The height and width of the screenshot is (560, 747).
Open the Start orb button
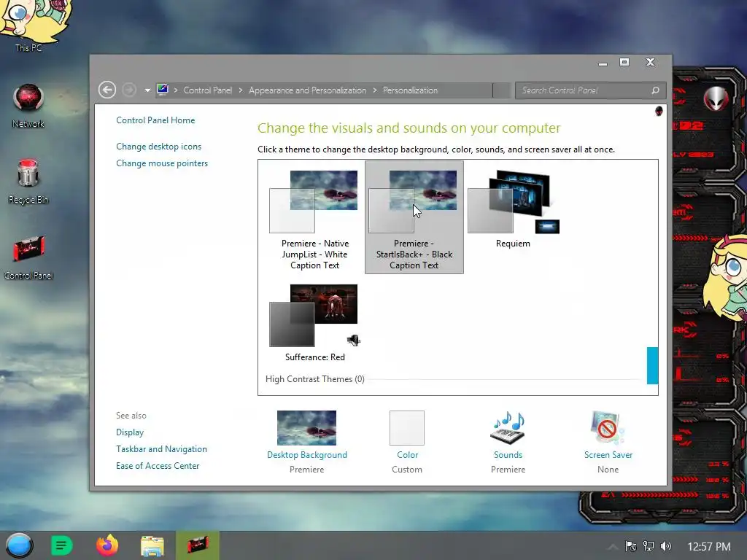(19, 545)
